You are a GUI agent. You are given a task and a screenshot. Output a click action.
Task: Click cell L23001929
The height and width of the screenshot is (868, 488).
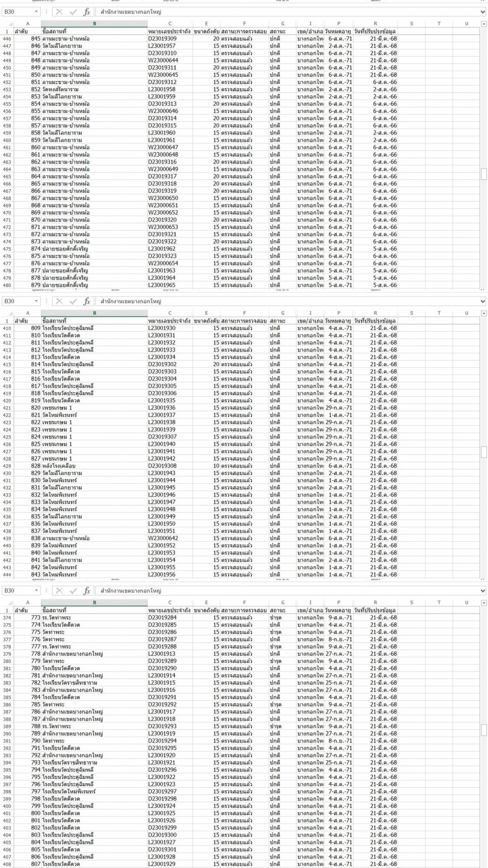click(170, 864)
